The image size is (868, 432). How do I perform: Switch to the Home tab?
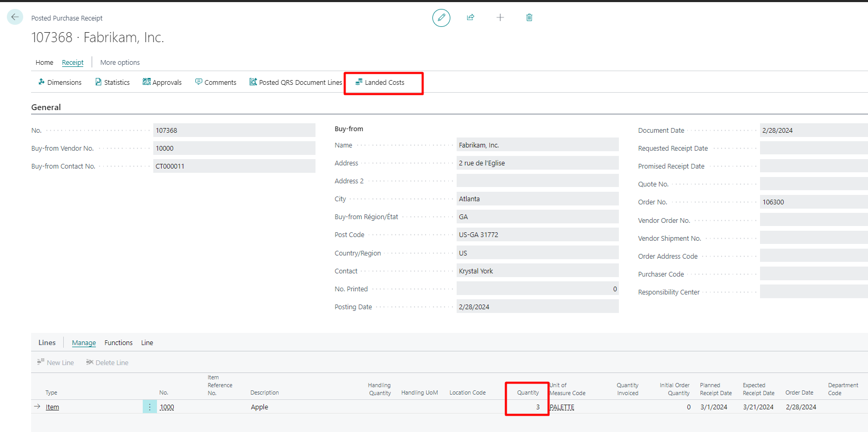pyautogui.click(x=44, y=62)
